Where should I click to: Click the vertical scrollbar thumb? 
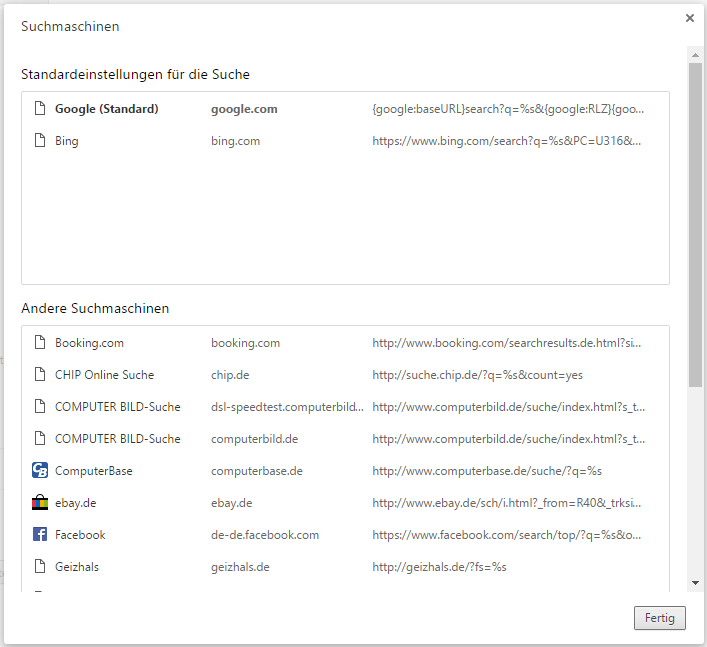pyautogui.click(x=696, y=225)
